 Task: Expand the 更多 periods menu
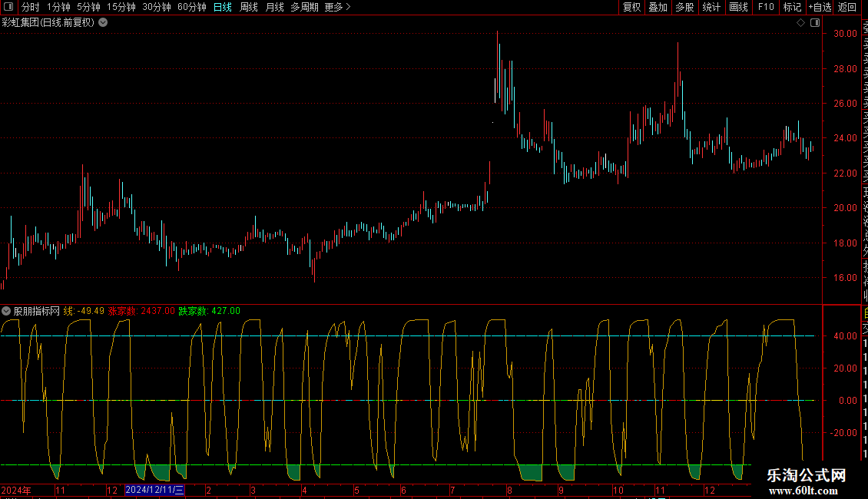point(337,7)
